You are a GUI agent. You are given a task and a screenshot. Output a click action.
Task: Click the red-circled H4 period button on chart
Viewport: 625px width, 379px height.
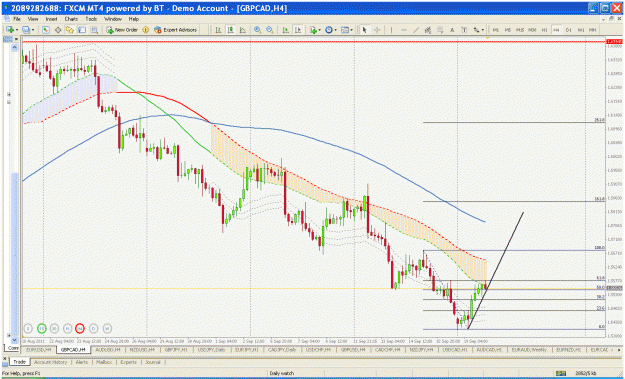click(x=80, y=329)
